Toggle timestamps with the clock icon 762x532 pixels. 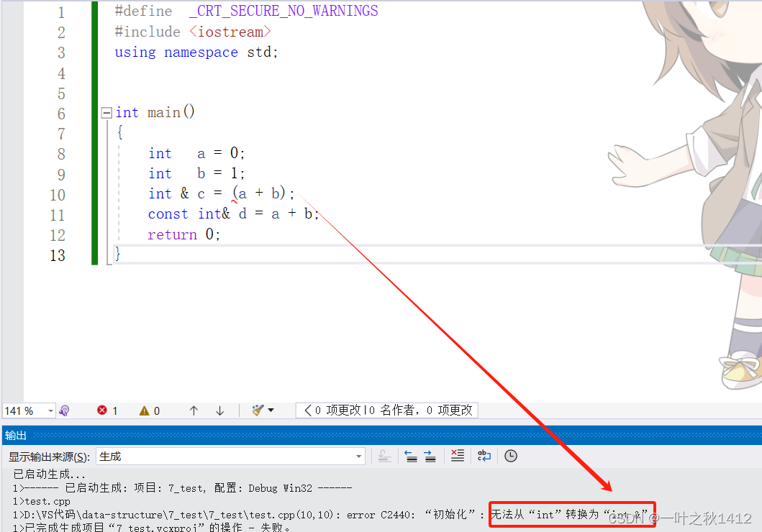click(x=510, y=455)
